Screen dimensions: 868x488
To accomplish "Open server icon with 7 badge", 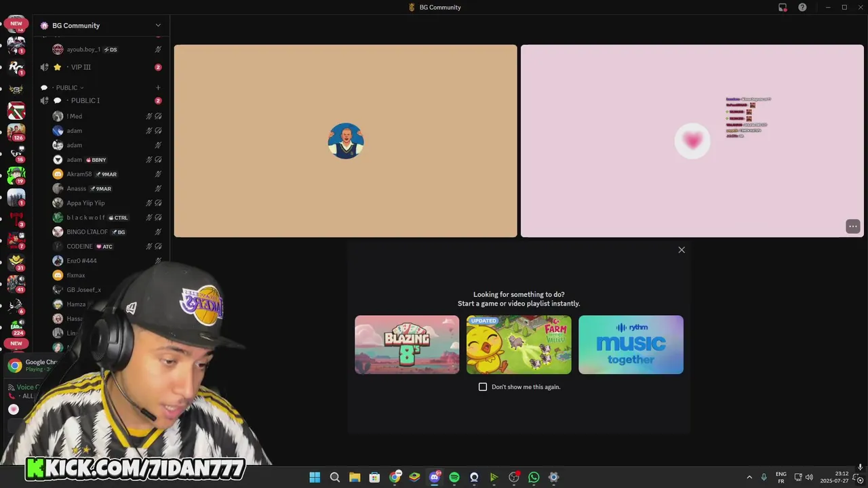I will click(16, 240).
